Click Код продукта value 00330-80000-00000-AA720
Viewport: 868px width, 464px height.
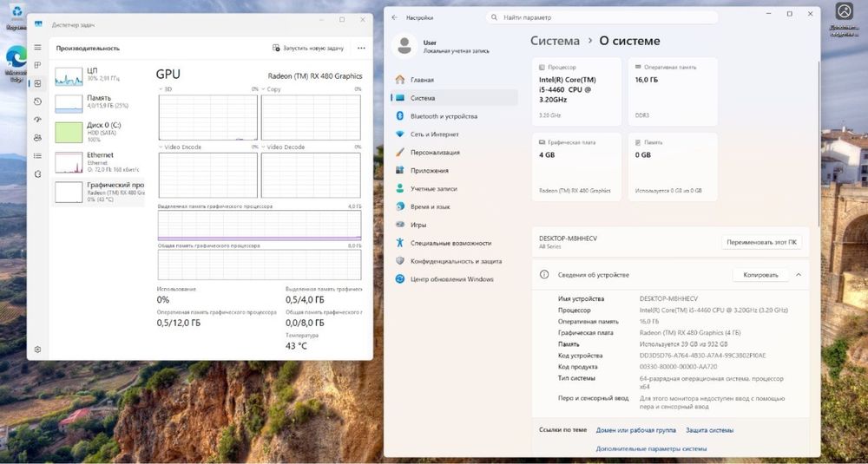coord(678,367)
